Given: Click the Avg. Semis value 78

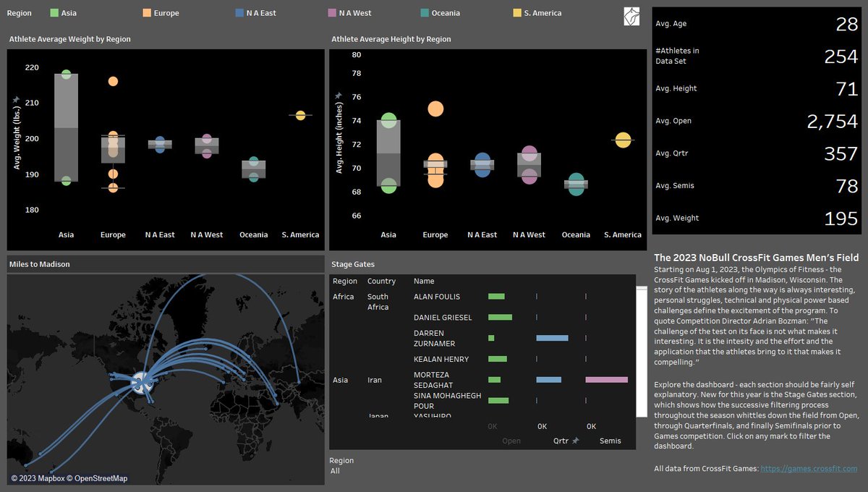Looking at the screenshot, I should [x=847, y=186].
